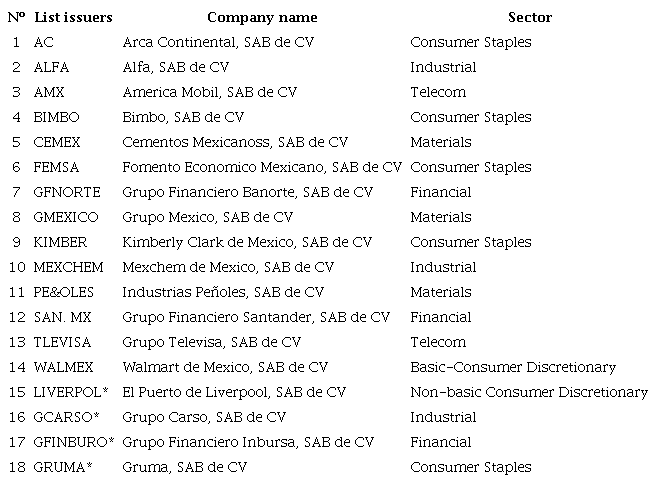Click the Telecom sector for TLEVISA

point(438,342)
